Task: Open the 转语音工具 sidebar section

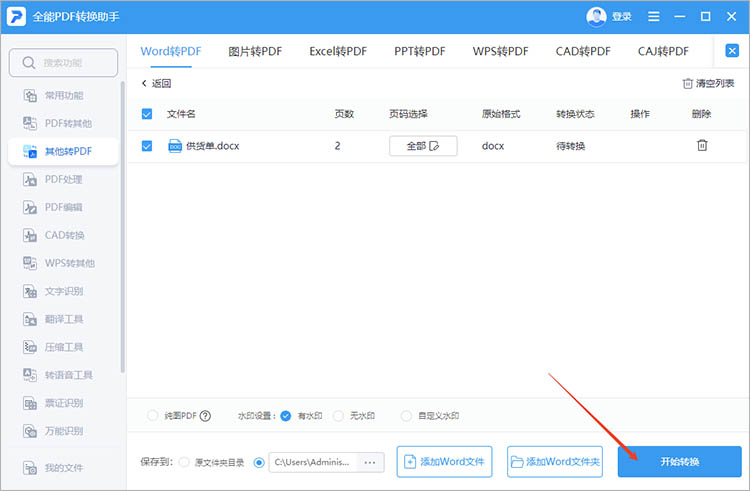Action: click(63, 375)
